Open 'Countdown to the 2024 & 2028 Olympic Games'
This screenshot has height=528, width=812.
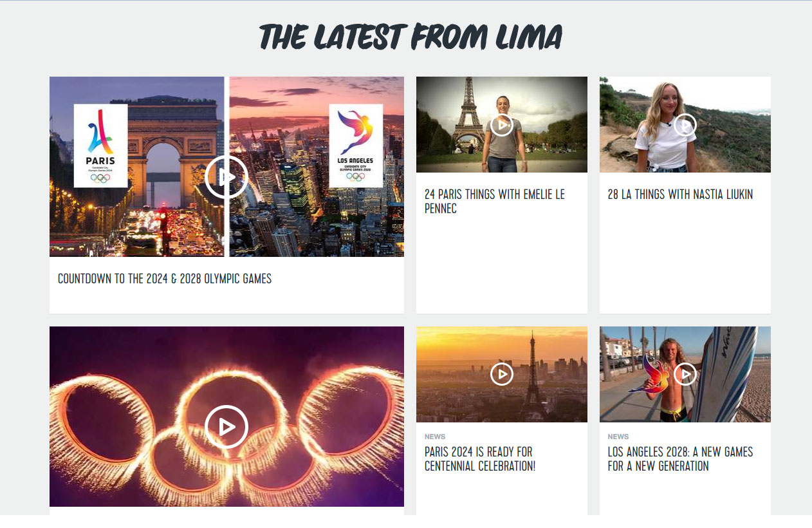point(165,279)
